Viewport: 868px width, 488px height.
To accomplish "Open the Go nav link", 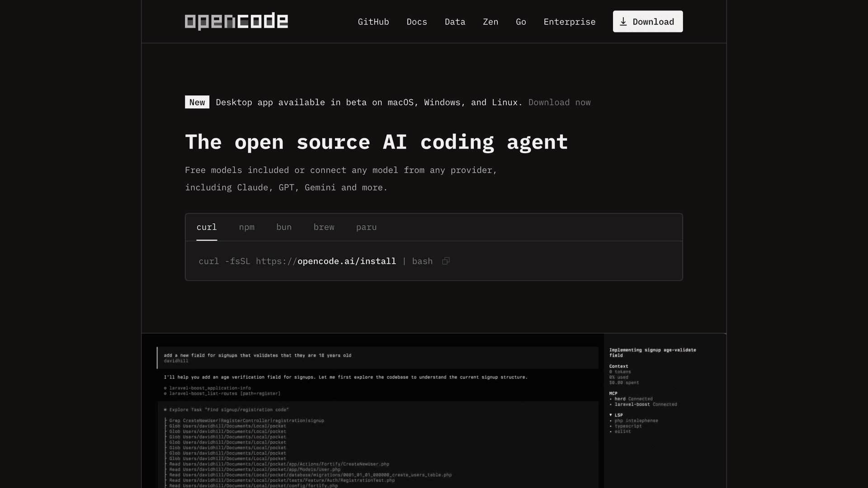I will click(521, 22).
